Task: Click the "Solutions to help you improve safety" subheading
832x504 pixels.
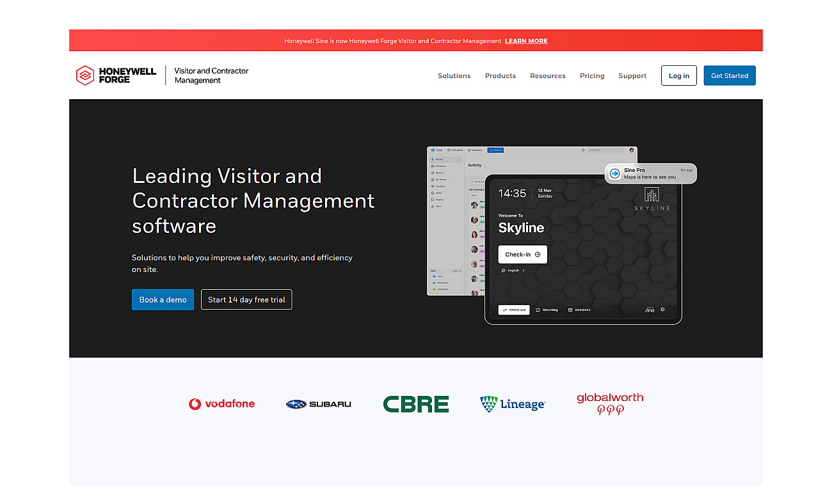Action: (x=243, y=264)
